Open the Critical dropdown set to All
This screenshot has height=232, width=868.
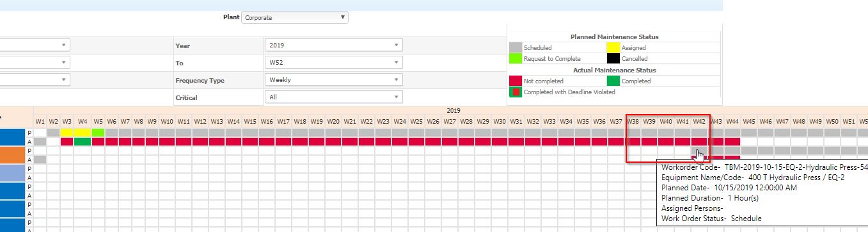(333, 97)
